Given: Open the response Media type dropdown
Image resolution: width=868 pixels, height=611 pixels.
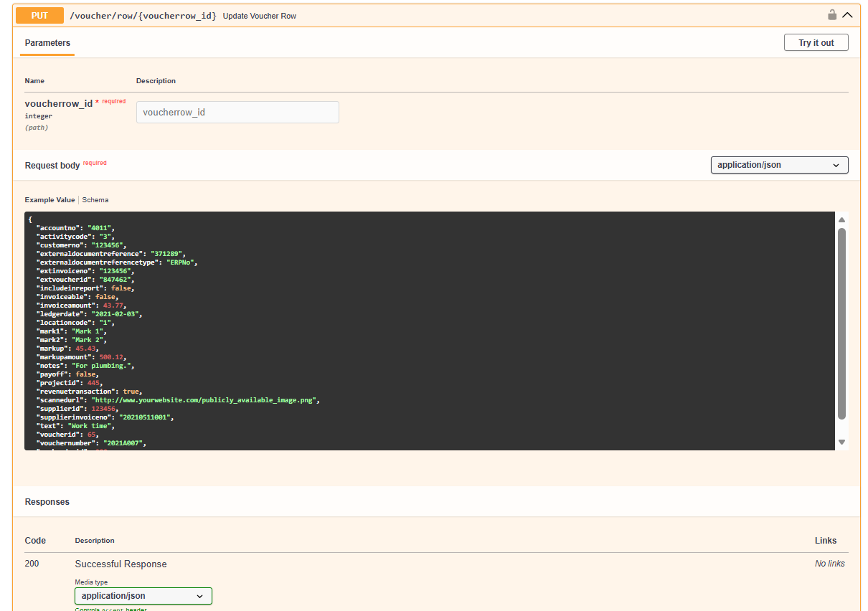Looking at the screenshot, I should (143, 596).
